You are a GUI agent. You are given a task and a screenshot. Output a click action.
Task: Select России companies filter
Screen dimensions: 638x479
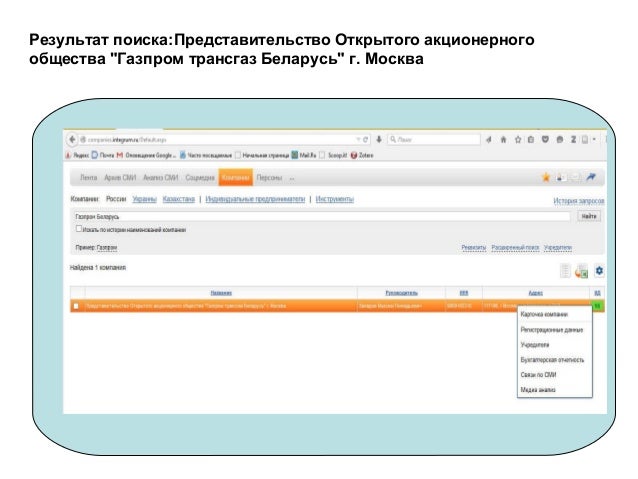click(x=116, y=199)
